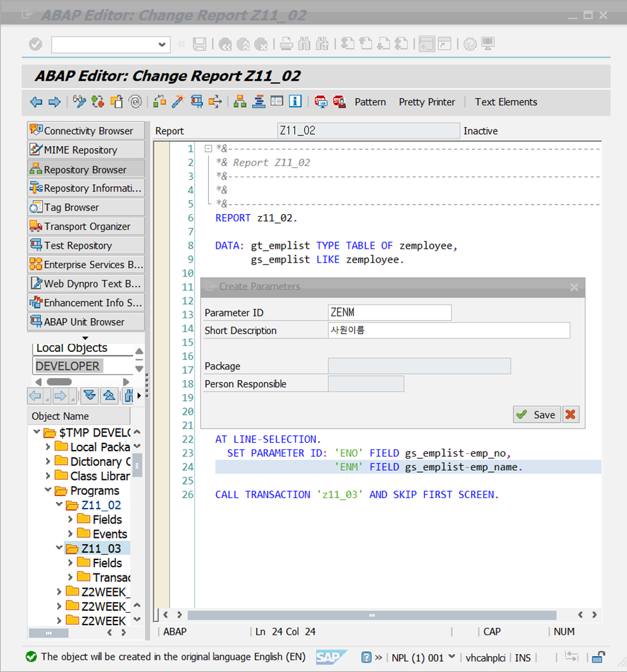Open the Transport Organizer
Viewport: 627px width, 672px height.
click(86, 226)
